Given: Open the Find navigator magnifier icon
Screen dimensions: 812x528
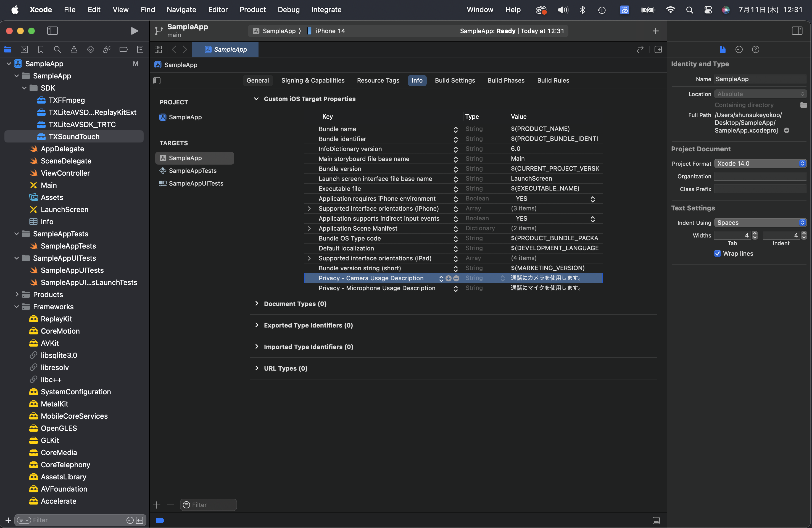Looking at the screenshot, I should [57, 49].
